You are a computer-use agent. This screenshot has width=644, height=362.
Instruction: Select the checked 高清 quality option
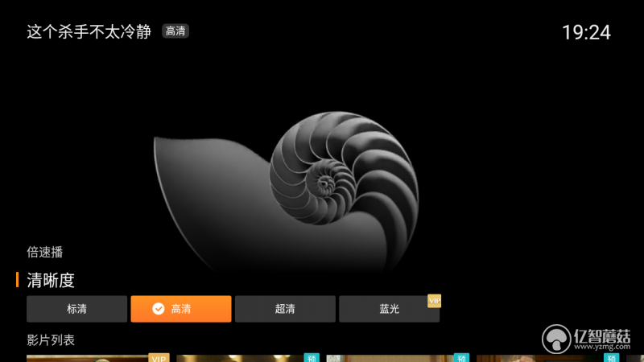click(181, 309)
